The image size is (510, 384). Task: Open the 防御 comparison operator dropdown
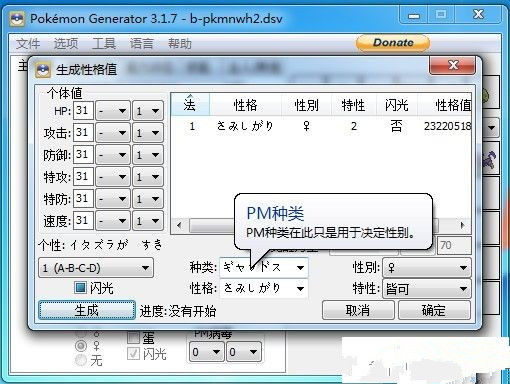click(113, 155)
